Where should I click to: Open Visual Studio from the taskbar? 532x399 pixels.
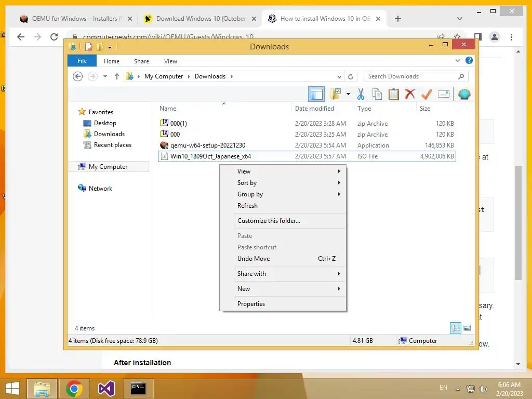click(106, 389)
